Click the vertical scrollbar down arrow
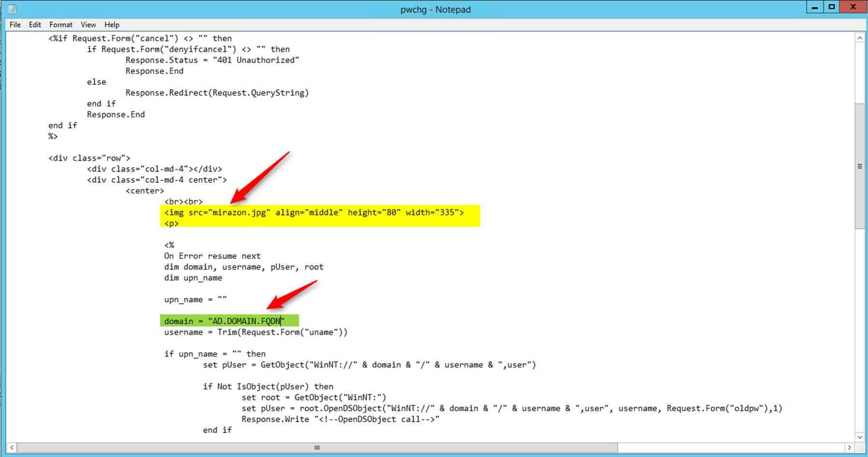This screenshot has width=868, height=457. click(859, 437)
